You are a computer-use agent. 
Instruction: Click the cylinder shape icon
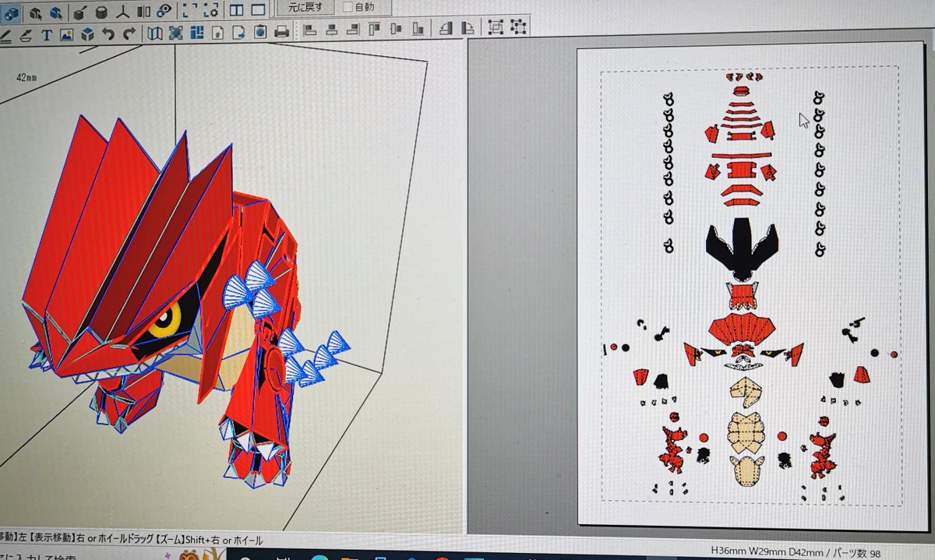coord(101,12)
